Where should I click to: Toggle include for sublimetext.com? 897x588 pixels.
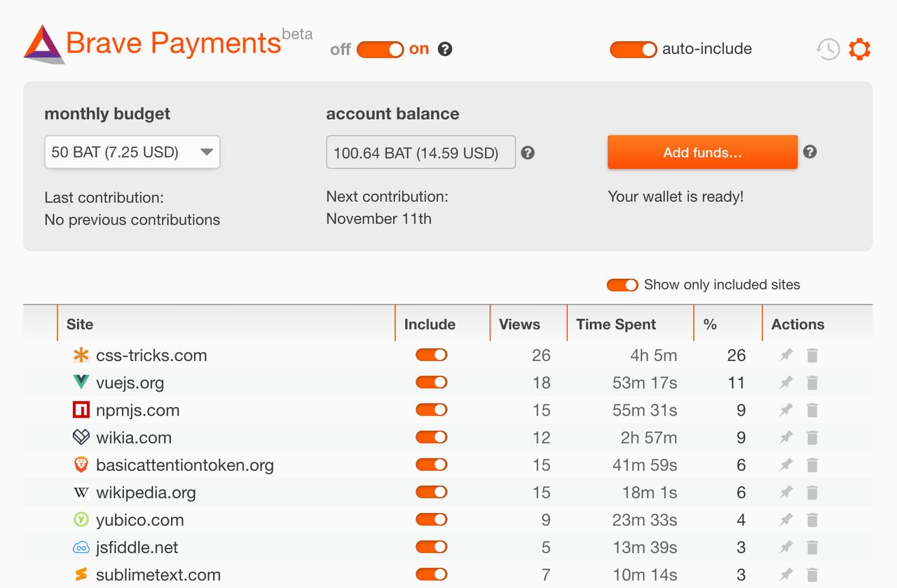pyautogui.click(x=432, y=574)
